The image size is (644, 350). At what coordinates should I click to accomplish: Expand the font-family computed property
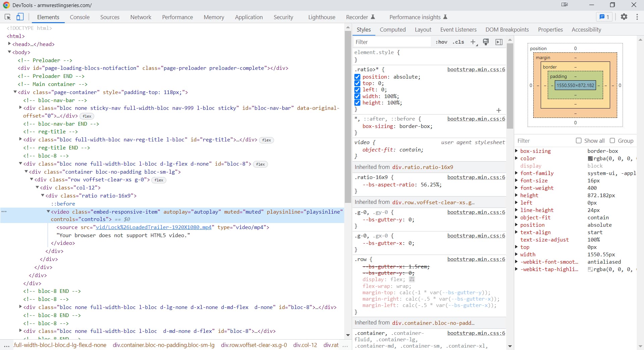pyautogui.click(x=517, y=173)
